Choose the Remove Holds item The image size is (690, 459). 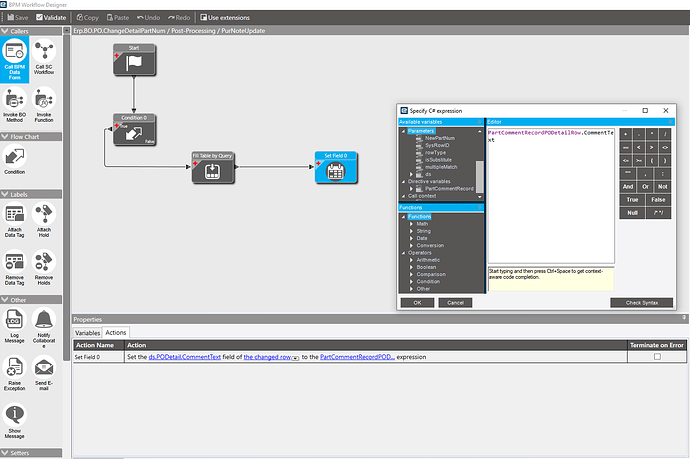click(x=44, y=268)
